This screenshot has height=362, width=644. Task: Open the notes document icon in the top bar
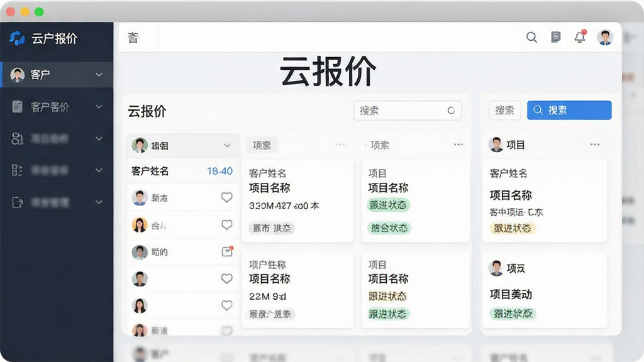click(x=556, y=37)
